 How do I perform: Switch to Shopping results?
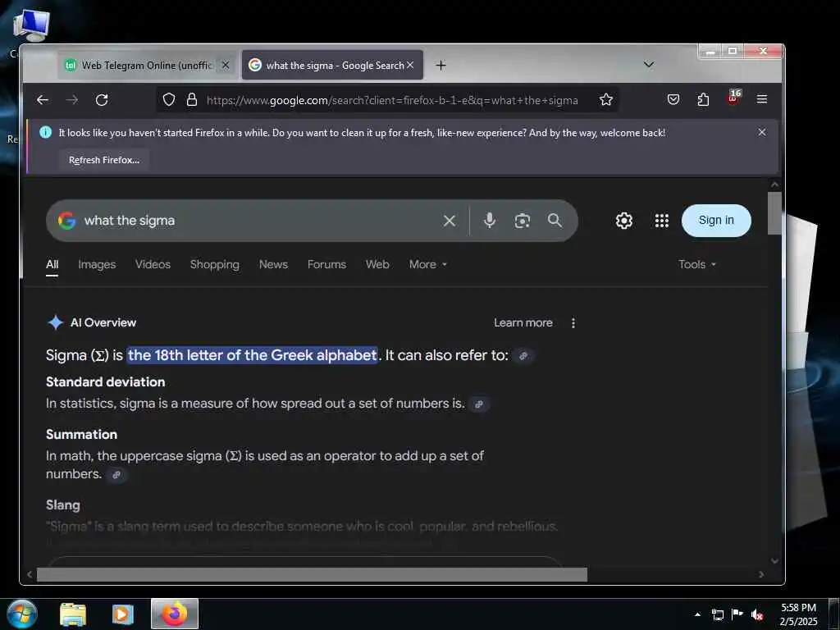(215, 265)
